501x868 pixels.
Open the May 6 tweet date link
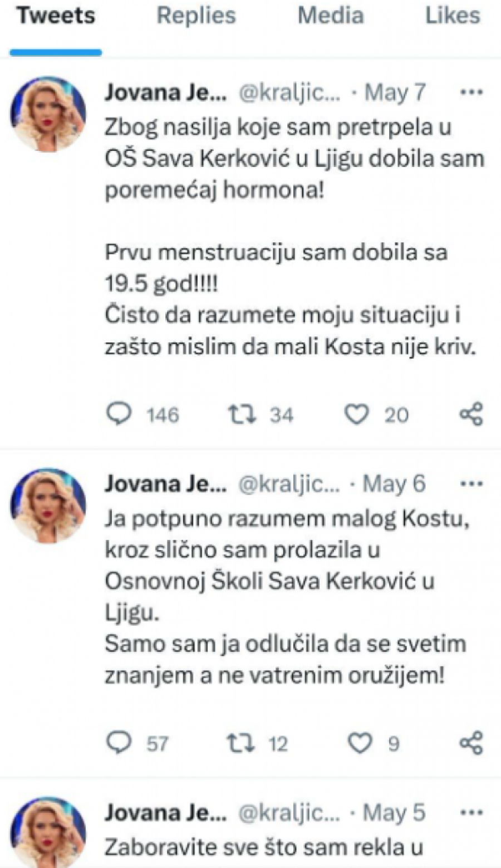pos(395,484)
